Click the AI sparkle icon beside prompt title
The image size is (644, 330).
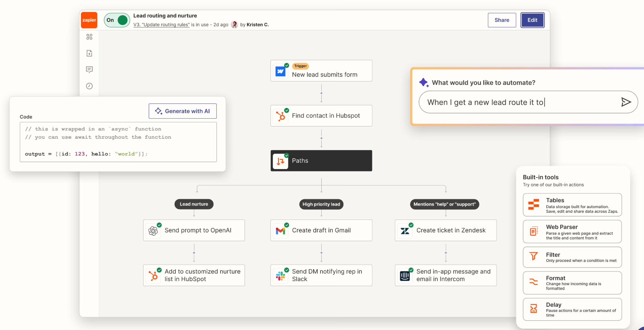(x=424, y=82)
